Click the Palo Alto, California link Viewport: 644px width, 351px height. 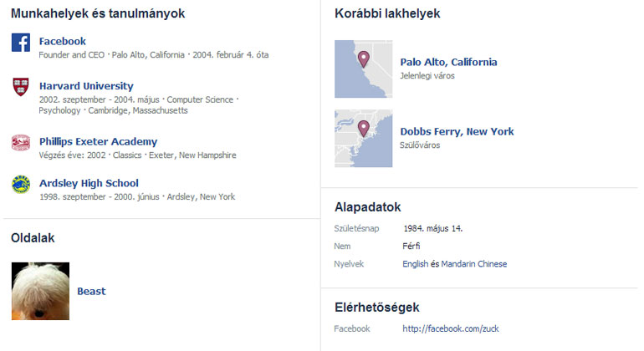coord(448,62)
